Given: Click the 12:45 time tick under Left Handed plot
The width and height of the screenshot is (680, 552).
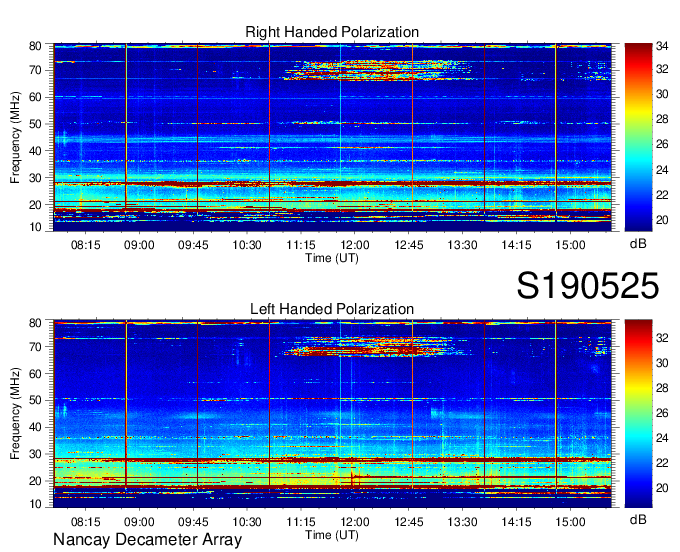Looking at the screenshot, I should coord(409,522).
